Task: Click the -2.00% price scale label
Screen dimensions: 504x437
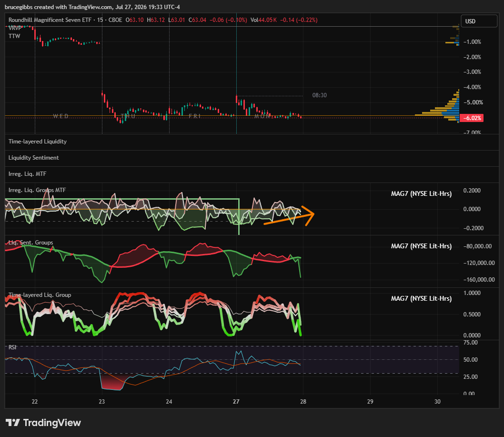Action: coord(472,57)
